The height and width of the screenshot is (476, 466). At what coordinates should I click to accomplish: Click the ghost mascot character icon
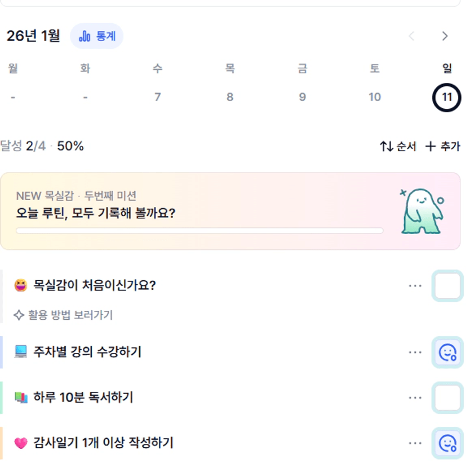(422, 211)
